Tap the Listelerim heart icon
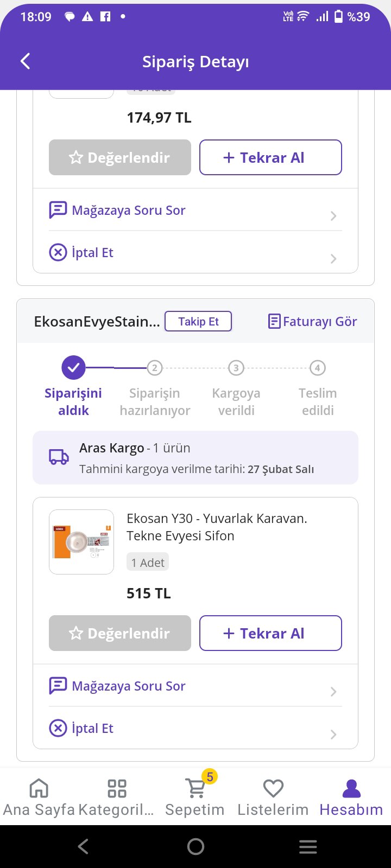Viewport: 391px width, 868px height. (273, 788)
